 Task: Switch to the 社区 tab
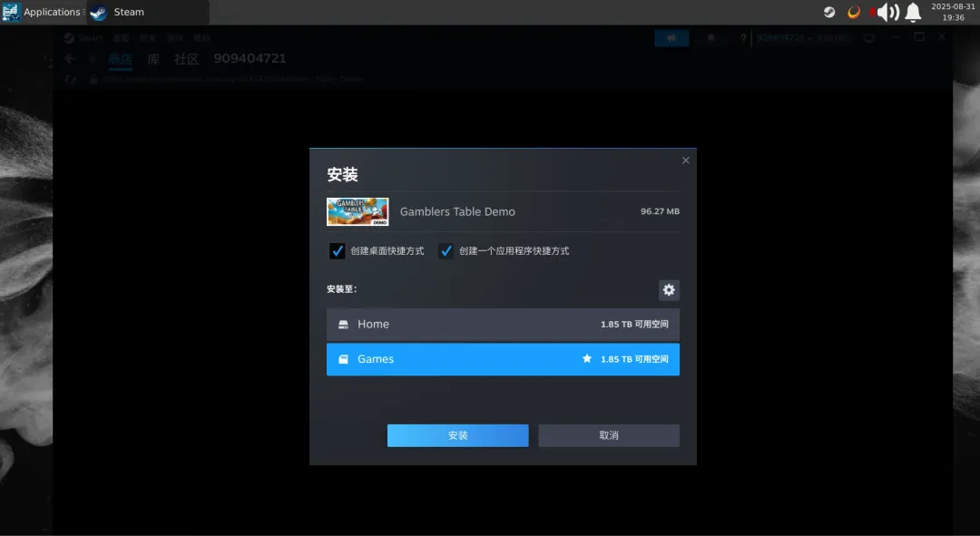click(x=185, y=59)
